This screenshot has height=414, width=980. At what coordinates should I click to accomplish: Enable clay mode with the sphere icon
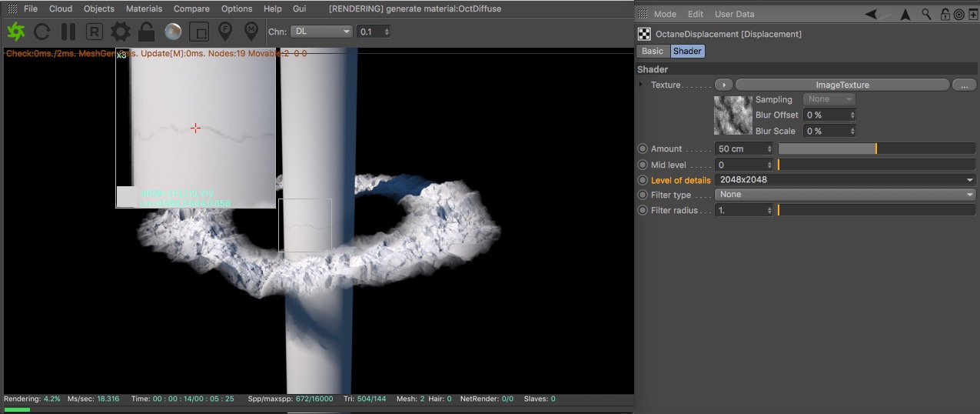pyautogui.click(x=173, y=32)
